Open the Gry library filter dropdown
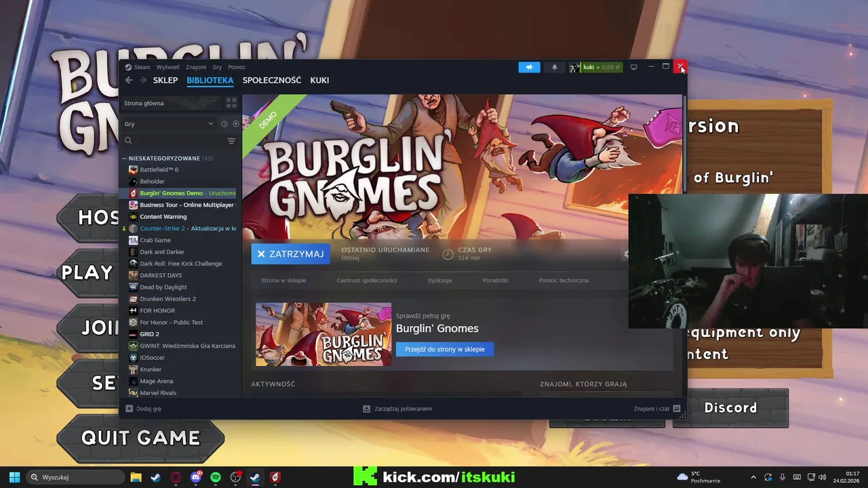This screenshot has height=488, width=868. [x=169, y=124]
